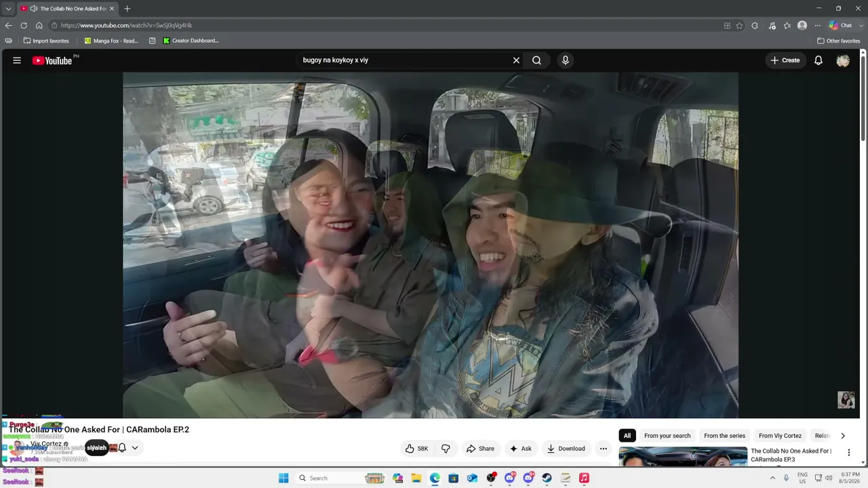
Task: Reload the current page
Action: click(24, 26)
